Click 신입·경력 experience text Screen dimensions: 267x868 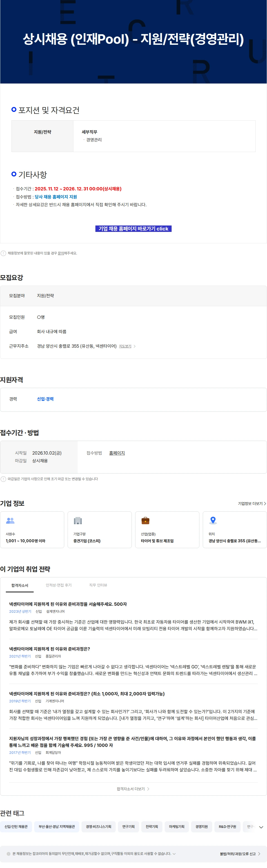pos(45,399)
